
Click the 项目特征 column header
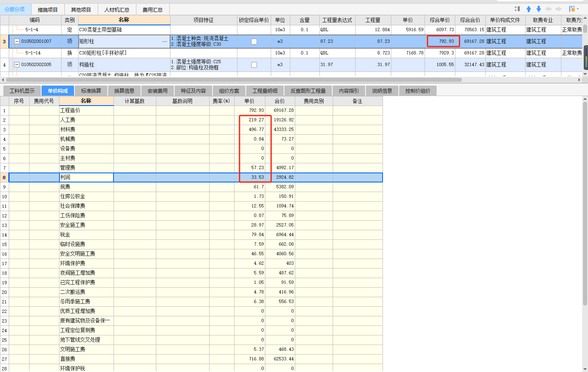(204, 20)
